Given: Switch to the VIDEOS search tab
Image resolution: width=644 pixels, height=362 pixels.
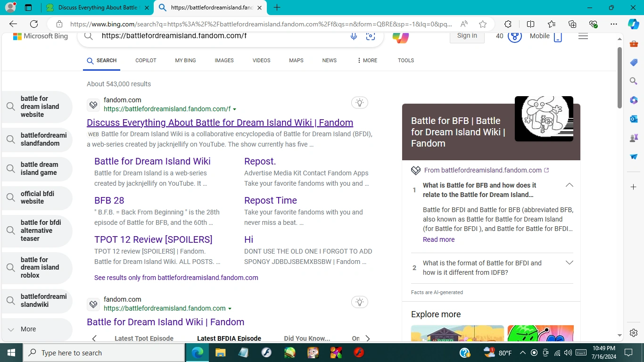Looking at the screenshot, I should pyautogui.click(x=261, y=60).
